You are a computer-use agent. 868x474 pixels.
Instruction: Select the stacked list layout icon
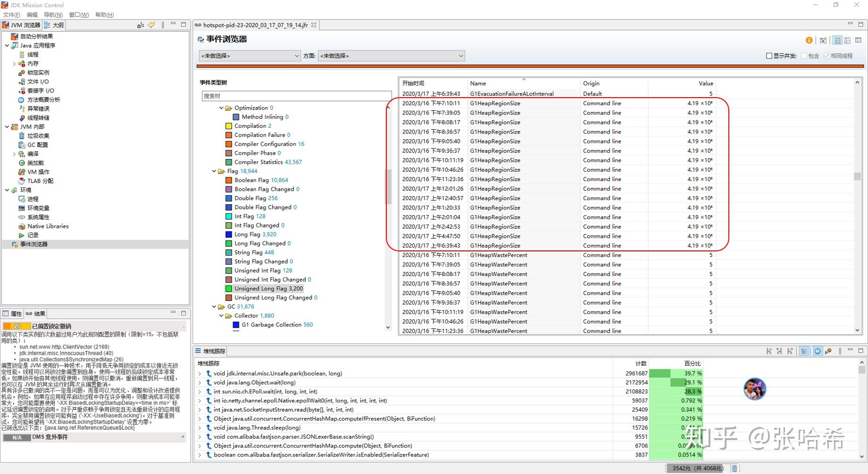(x=848, y=41)
